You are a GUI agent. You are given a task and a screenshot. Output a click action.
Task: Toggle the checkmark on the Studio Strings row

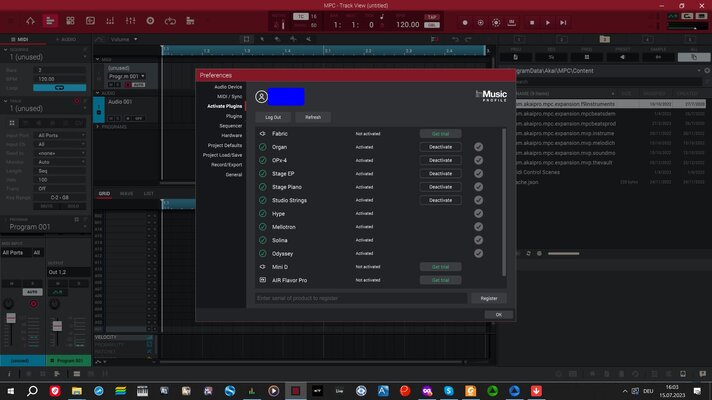478,200
